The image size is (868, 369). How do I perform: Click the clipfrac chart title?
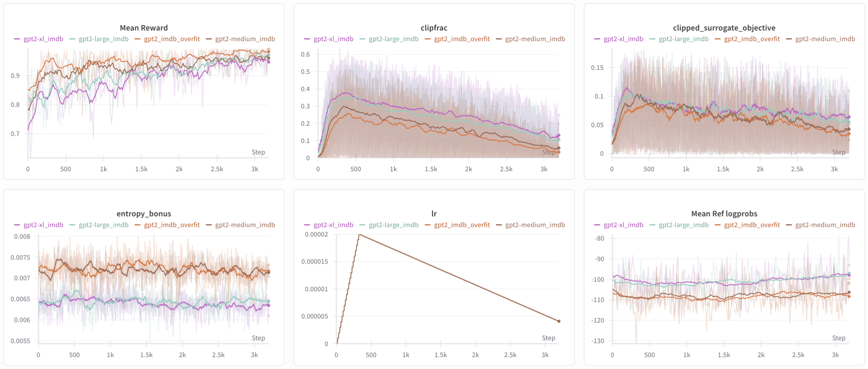(434, 28)
